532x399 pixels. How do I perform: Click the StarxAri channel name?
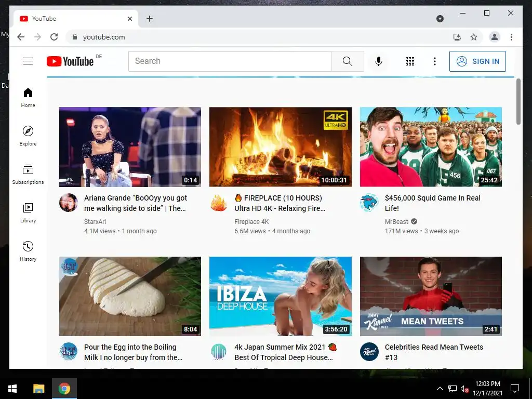point(95,221)
